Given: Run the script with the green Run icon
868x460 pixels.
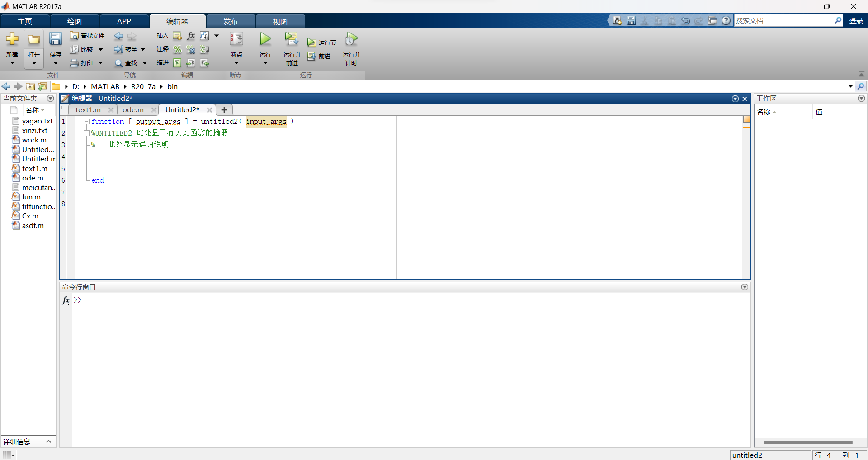Looking at the screenshot, I should click(265, 39).
